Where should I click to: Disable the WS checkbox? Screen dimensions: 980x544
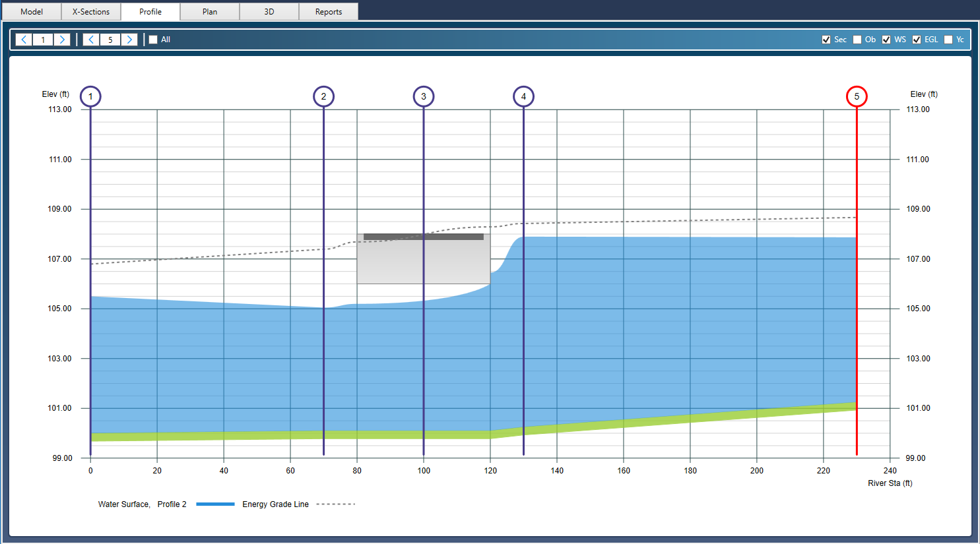coord(886,39)
